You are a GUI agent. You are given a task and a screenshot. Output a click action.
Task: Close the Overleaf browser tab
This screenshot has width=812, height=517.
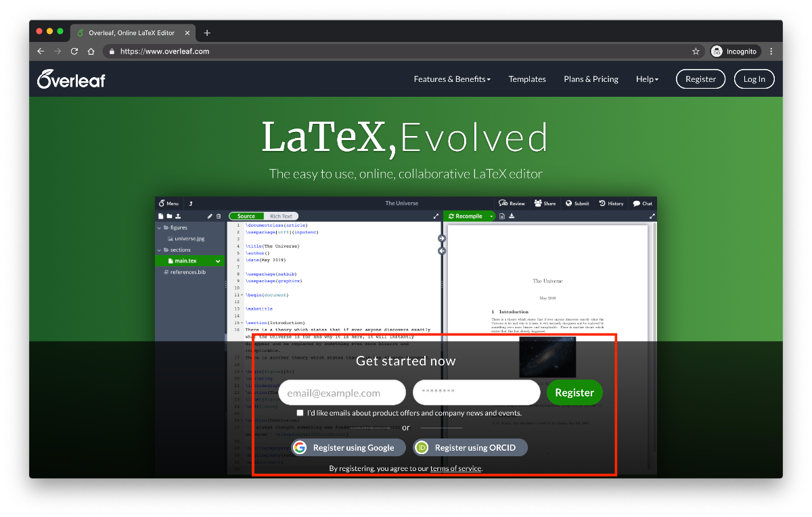pyautogui.click(x=187, y=32)
